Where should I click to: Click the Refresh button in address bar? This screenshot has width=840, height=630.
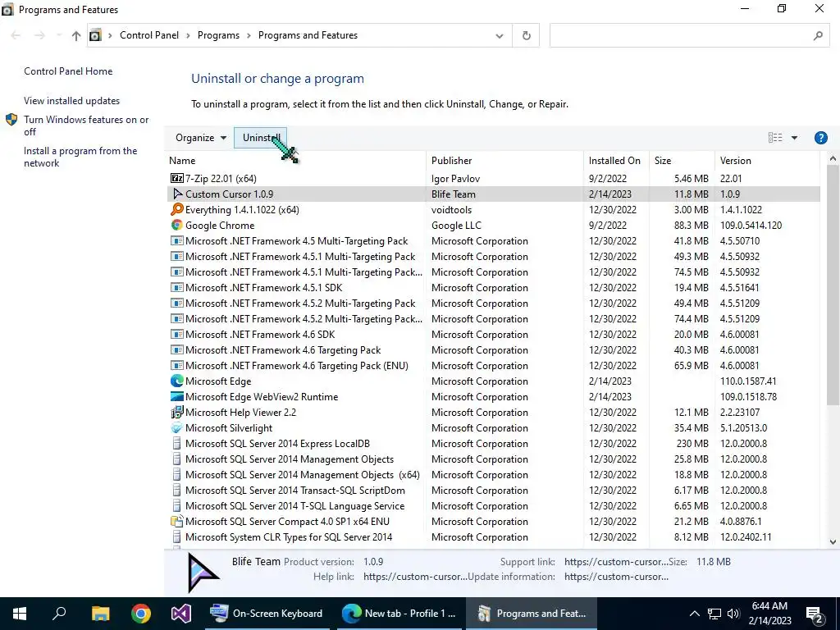(527, 35)
